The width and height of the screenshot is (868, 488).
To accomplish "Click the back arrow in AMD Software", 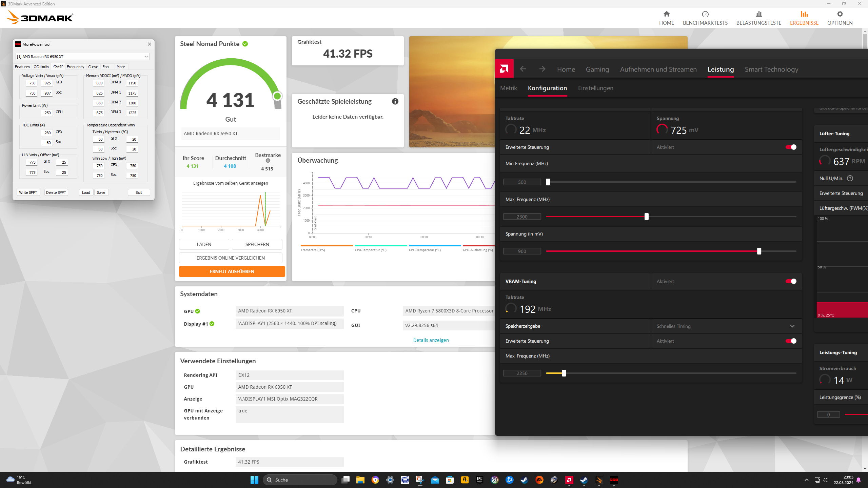I will pyautogui.click(x=523, y=69).
